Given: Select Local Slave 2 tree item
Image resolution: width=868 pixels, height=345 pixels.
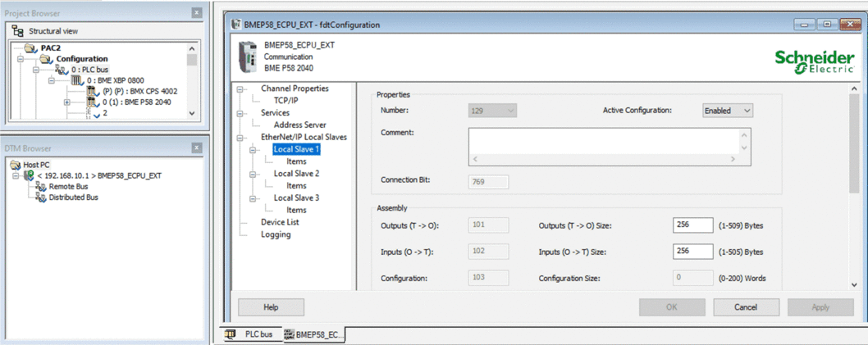Looking at the screenshot, I should (x=296, y=174).
